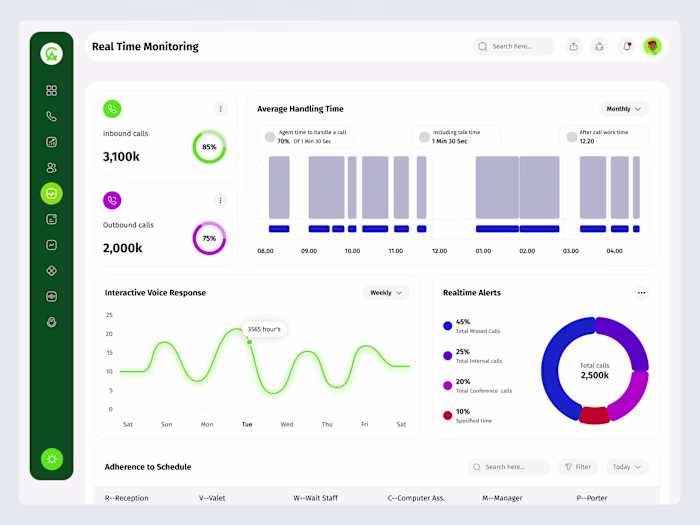Click the purple Outbound calls phone icon
Image resolution: width=700 pixels, height=525 pixels.
(112, 200)
